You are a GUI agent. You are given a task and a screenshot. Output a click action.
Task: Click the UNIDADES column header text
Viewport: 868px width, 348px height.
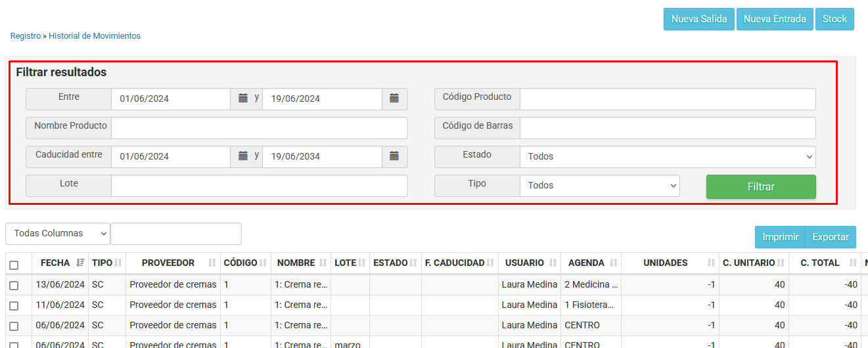point(666,263)
